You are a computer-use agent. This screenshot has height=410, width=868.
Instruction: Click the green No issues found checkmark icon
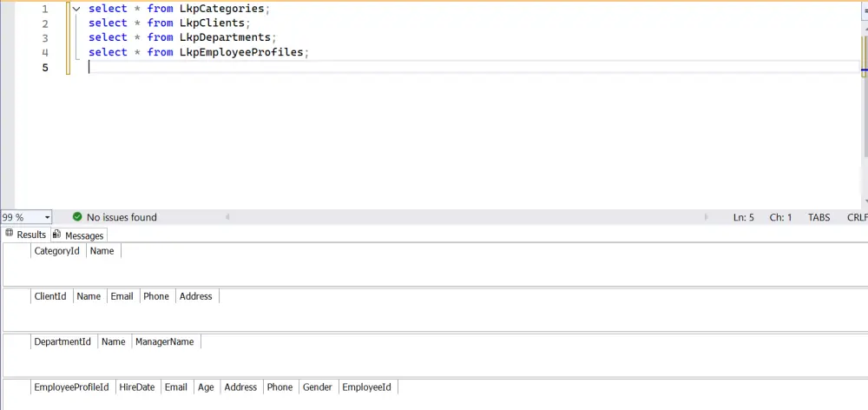77,216
